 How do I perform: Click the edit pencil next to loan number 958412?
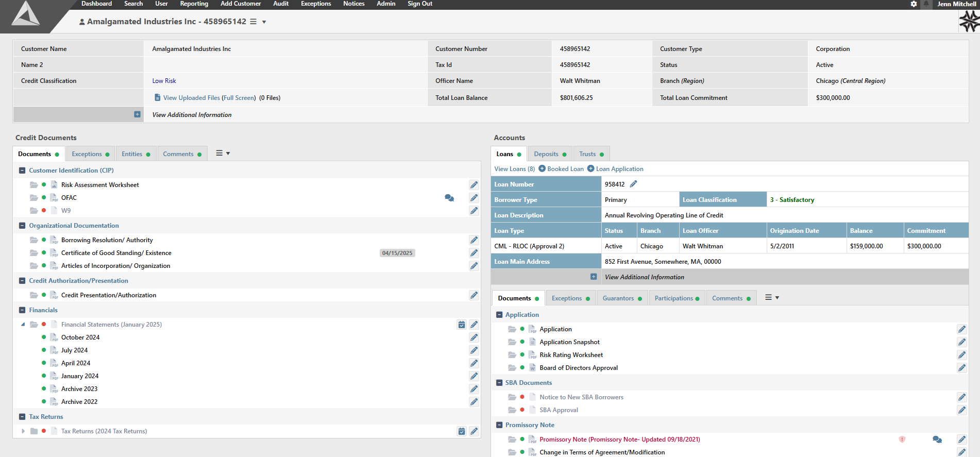click(x=634, y=184)
